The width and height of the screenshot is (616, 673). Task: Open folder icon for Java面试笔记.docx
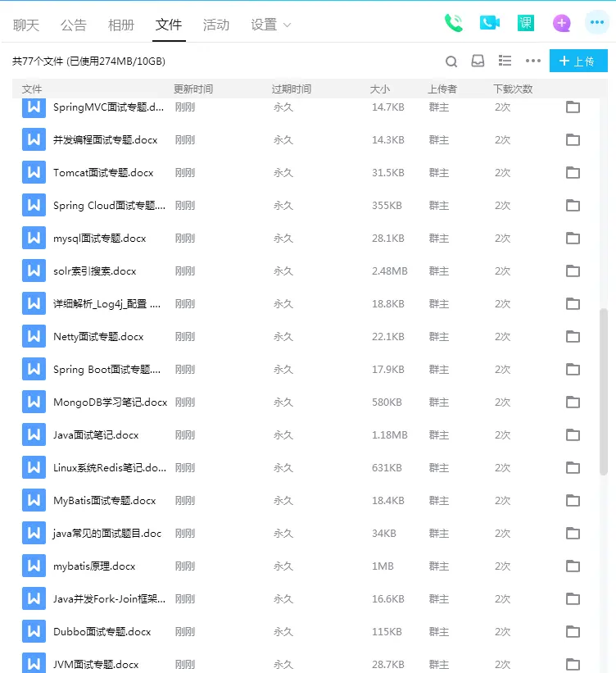[573, 434]
